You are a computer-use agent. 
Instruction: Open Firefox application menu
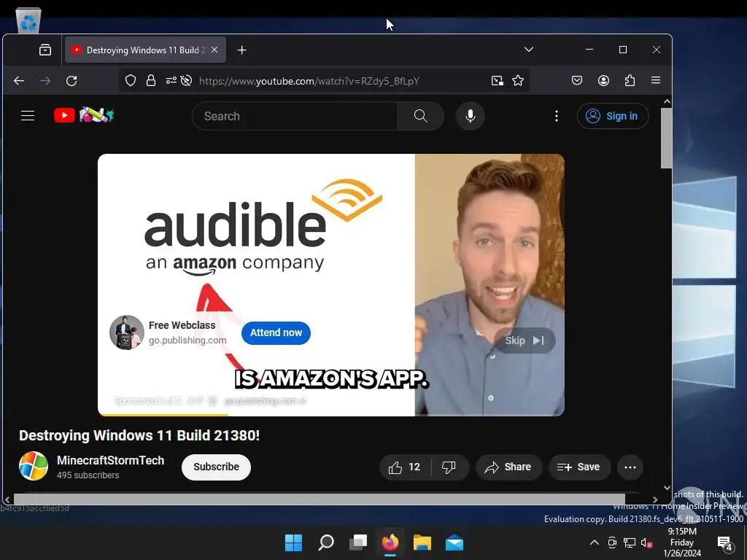coord(656,80)
